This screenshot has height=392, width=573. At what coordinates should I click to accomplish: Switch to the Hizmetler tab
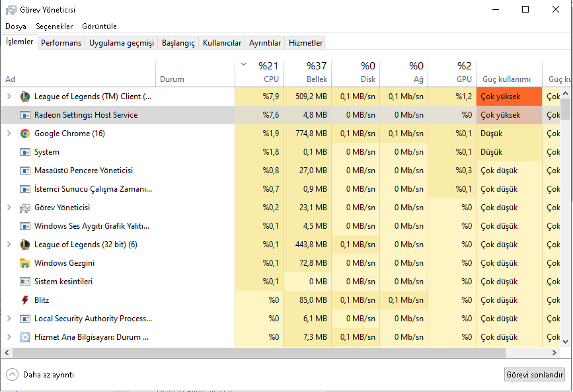pyautogui.click(x=305, y=43)
